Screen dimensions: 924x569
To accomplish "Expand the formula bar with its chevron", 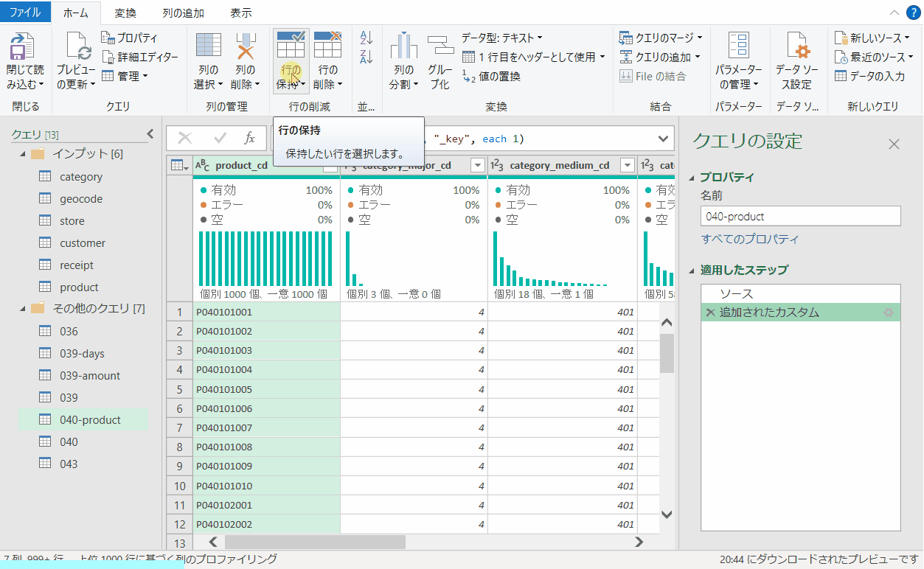I will coord(662,138).
